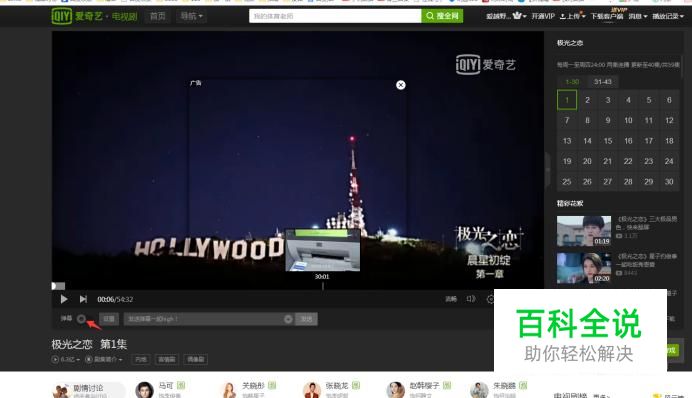Click the 开通VIP link
Screen dimensions: 692x398
point(543,16)
